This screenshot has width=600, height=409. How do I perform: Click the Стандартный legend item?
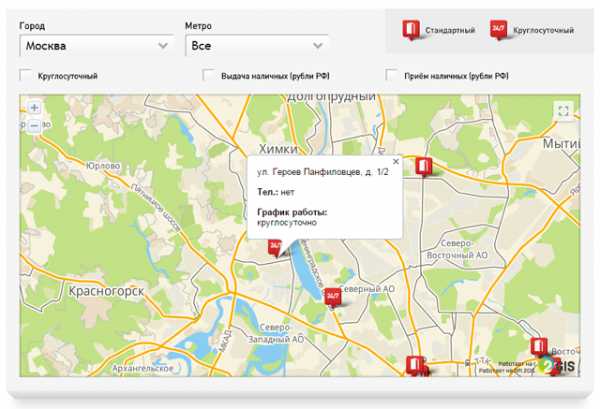click(438, 30)
